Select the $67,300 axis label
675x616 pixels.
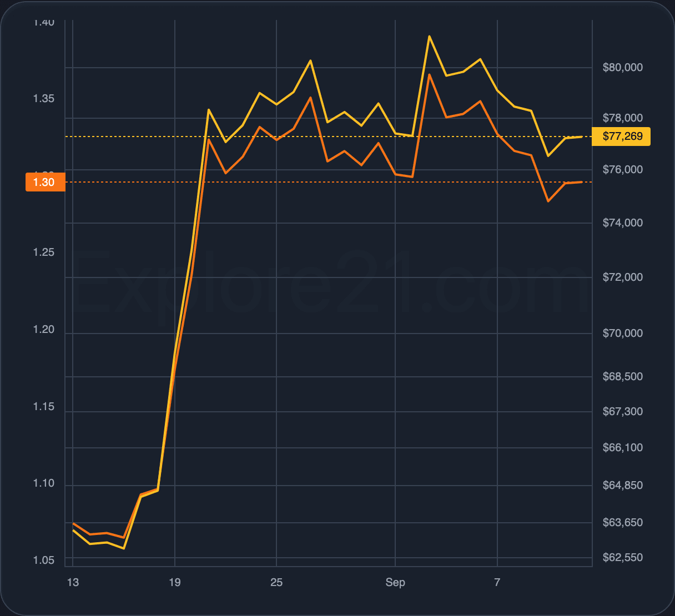tap(623, 412)
